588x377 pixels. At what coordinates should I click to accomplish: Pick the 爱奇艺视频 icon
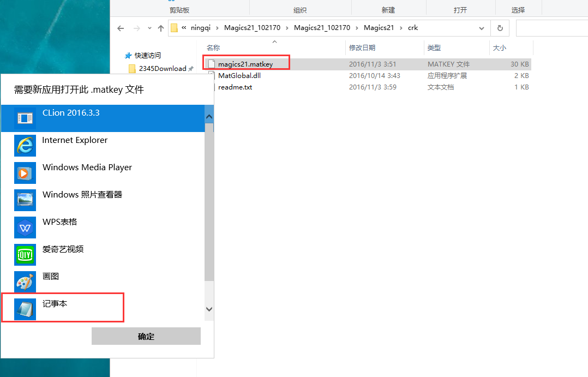(25, 255)
